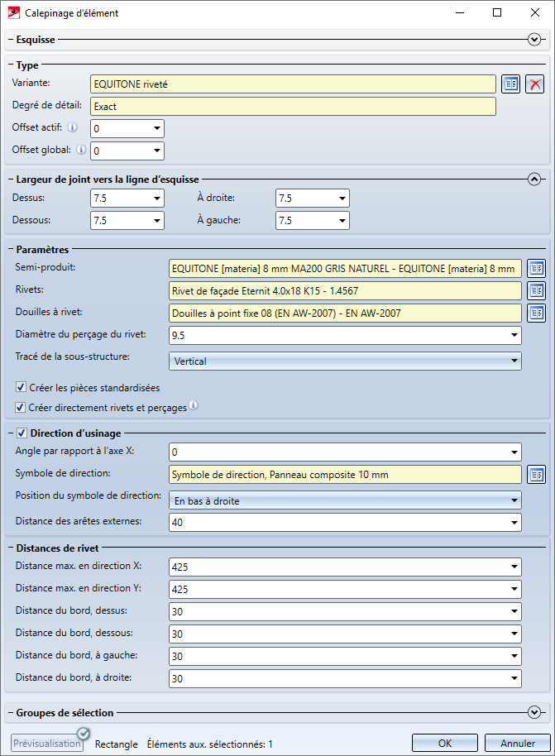This screenshot has width=555, height=756.
Task: Open catalog icon next to Semi-produit
Action: [537, 268]
